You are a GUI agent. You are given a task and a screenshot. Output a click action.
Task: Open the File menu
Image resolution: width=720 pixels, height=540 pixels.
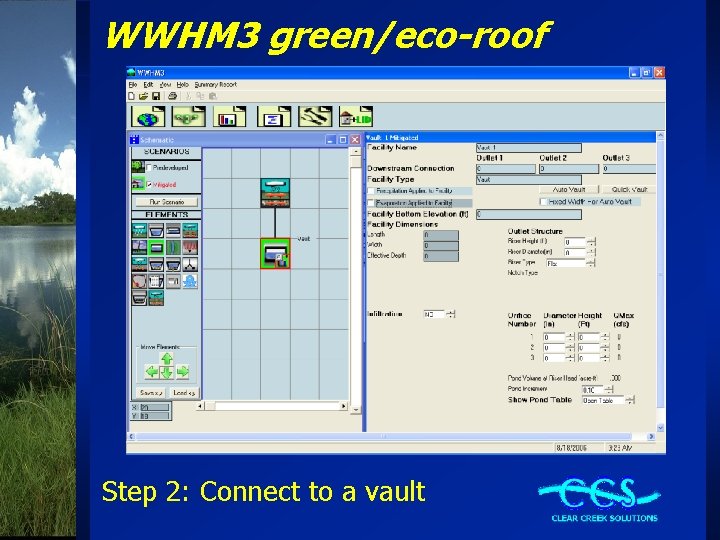coord(133,84)
